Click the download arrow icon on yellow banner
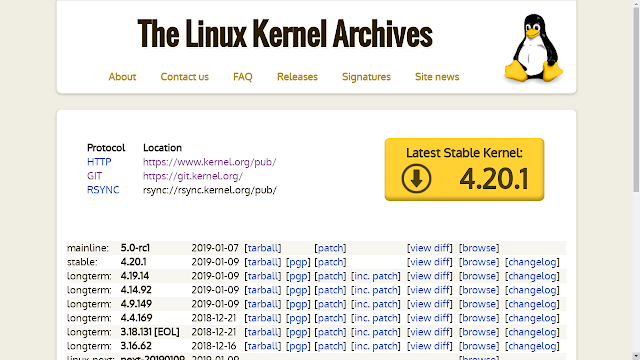640x360 pixels. pyautogui.click(x=416, y=178)
